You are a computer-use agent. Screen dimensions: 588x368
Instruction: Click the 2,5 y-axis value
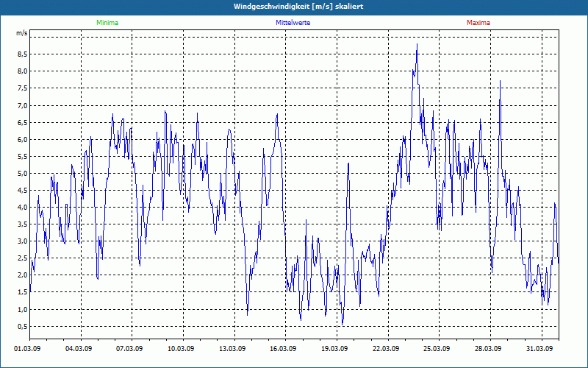point(23,258)
